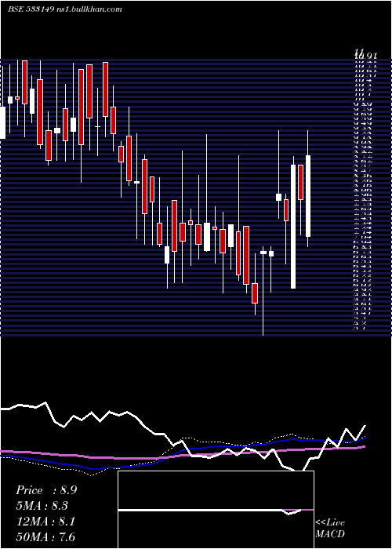The width and height of the screenshot is (392, 549).
Task: Click the MACD indicator box
Action: [x=216, y=510]
